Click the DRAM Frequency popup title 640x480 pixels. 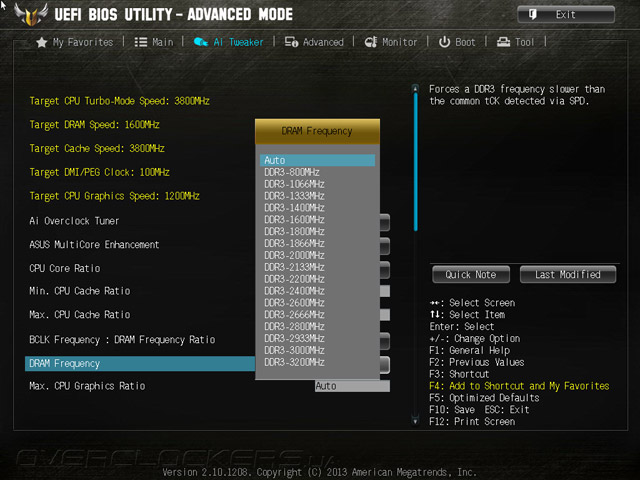pos(317,131)
